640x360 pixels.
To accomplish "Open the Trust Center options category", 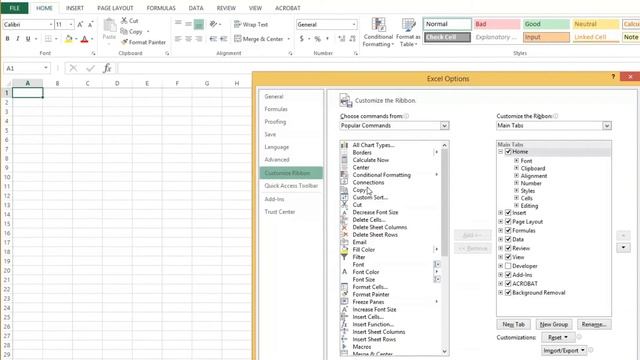I will pyautogui.click(x=280, y=212).
